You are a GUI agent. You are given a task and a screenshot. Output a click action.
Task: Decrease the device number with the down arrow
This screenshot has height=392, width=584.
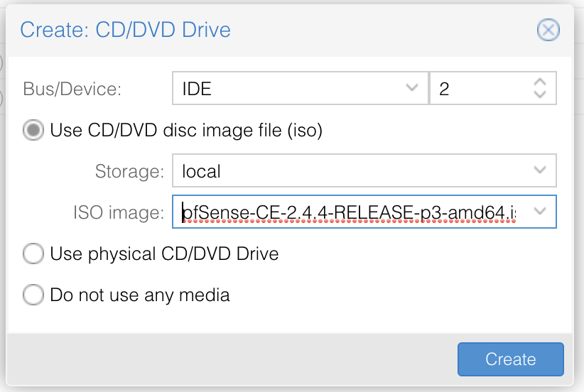tap(539, 94)
